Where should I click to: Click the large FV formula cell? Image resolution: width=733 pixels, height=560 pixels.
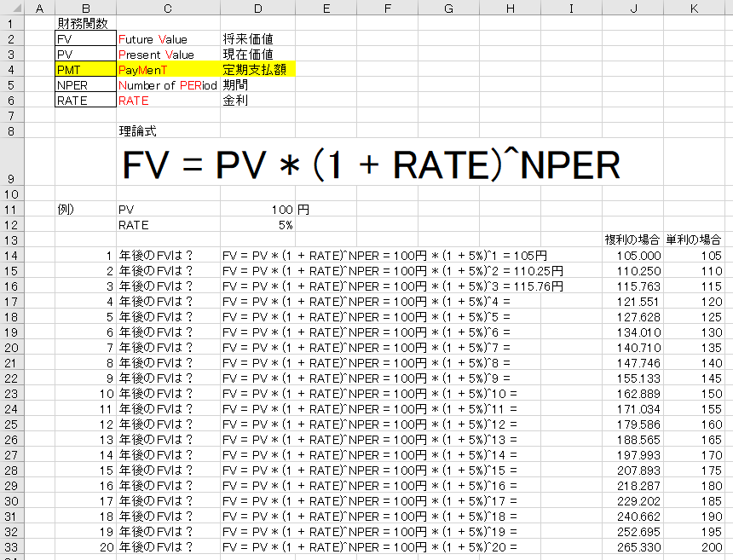371,165
